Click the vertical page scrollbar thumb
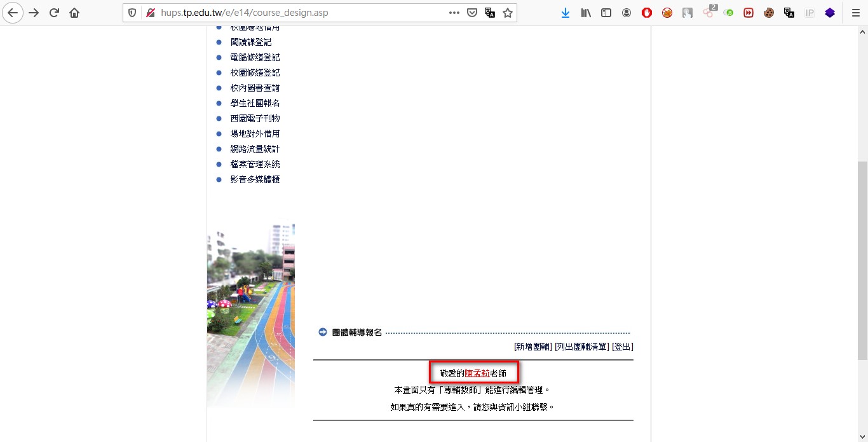Viewport: 868px width, 442px height. click(x=862, y=261)
